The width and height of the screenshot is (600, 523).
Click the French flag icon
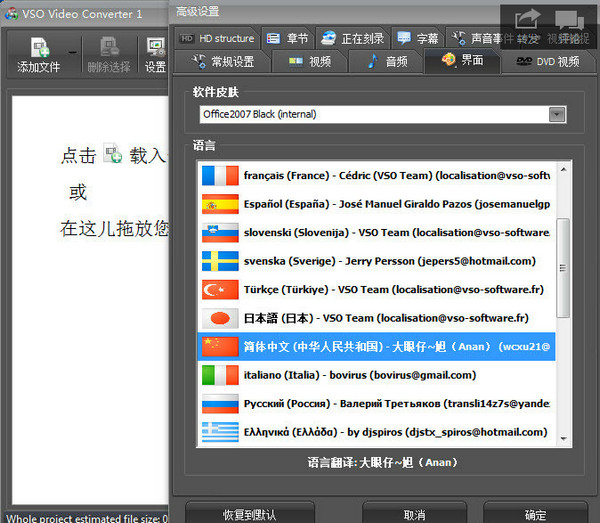pos(220,175)
